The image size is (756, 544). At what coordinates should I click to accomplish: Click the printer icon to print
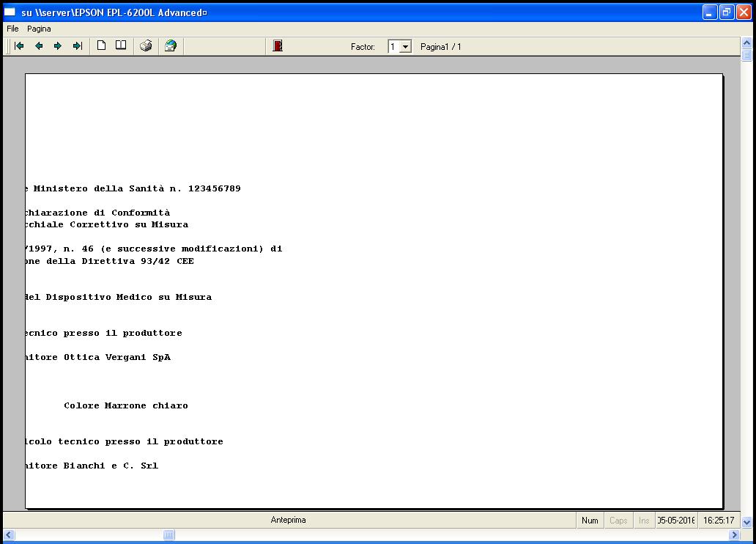coord(146,46)
